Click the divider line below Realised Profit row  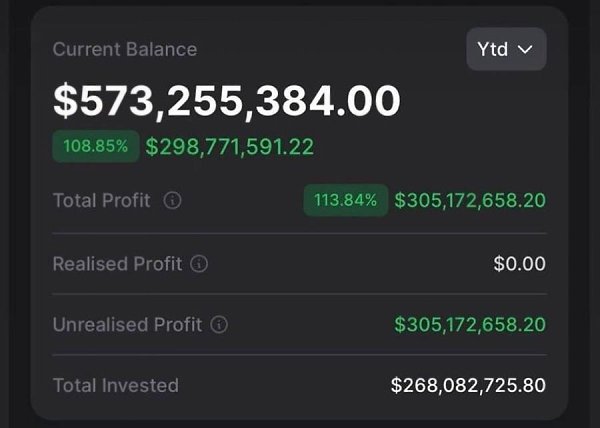click(x=299, y=294)
